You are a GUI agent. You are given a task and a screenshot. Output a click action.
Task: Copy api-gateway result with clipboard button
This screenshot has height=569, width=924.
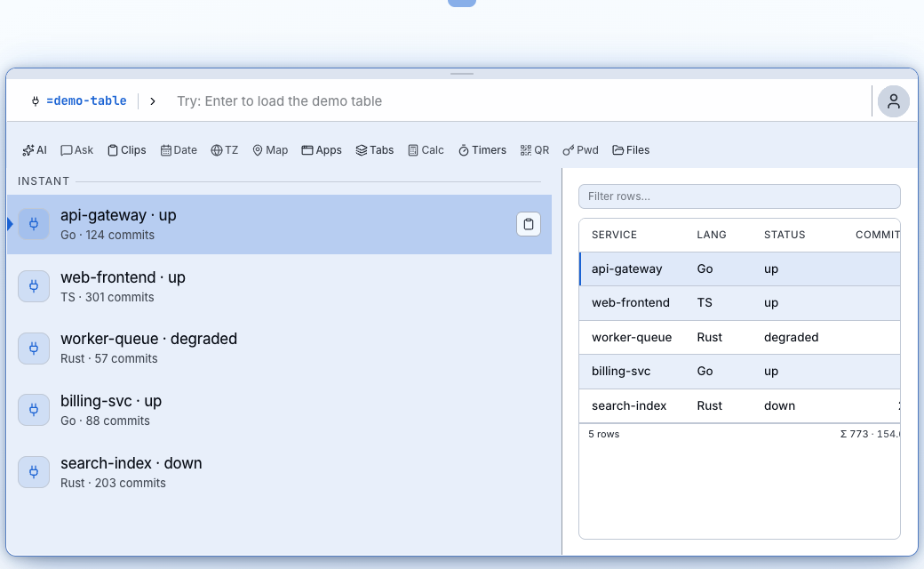point(529,224)
